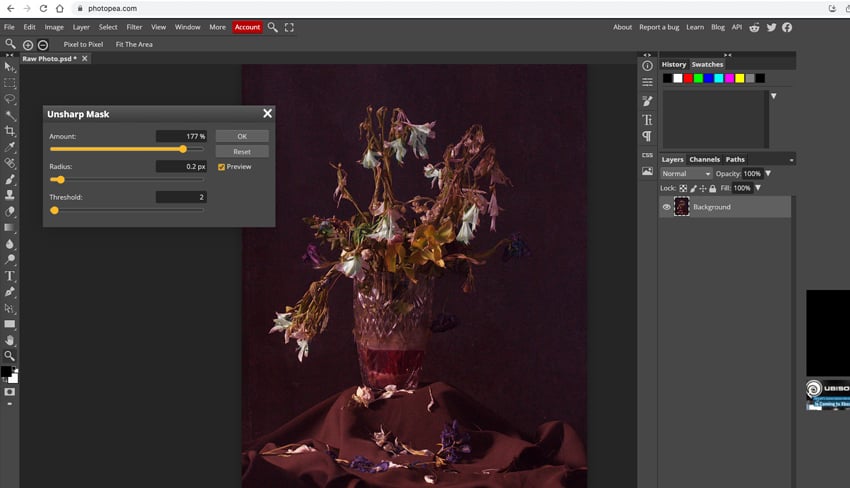This screenshot has height=488, width=850.
Task: Click the zoom-in plus icon
Action: (27, 45)
